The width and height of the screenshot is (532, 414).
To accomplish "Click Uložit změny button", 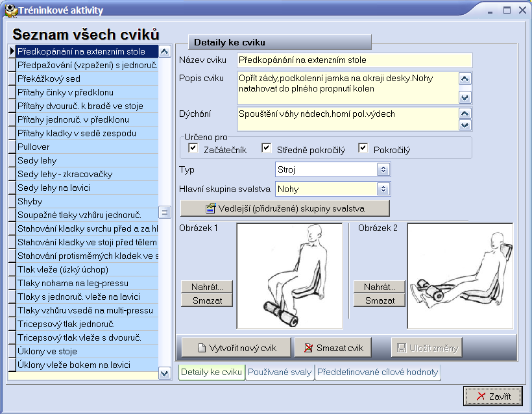I will click(427, 348).
